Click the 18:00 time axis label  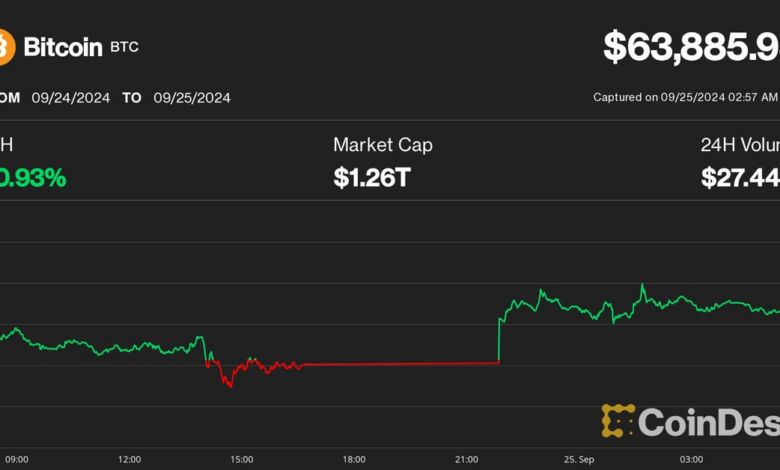tap(355, 459)
